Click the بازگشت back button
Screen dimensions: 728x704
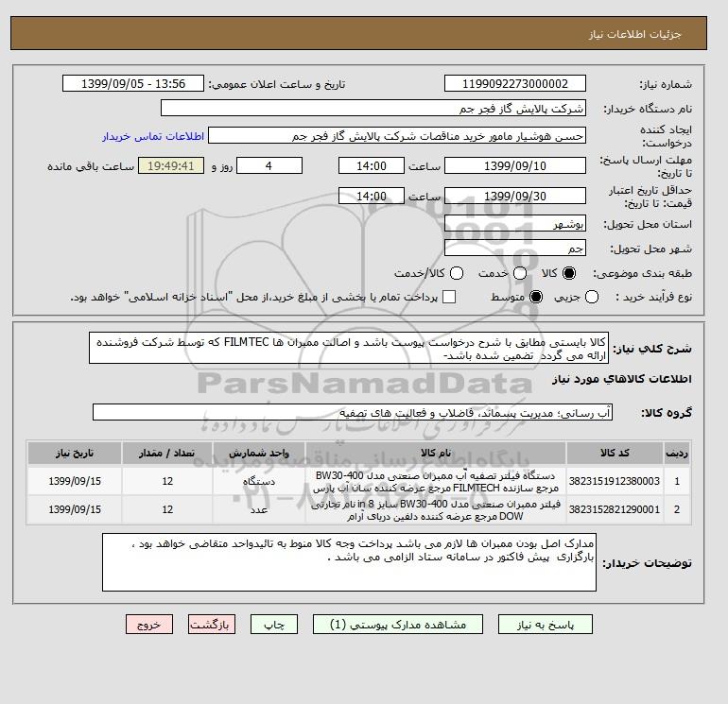(212, 625)
